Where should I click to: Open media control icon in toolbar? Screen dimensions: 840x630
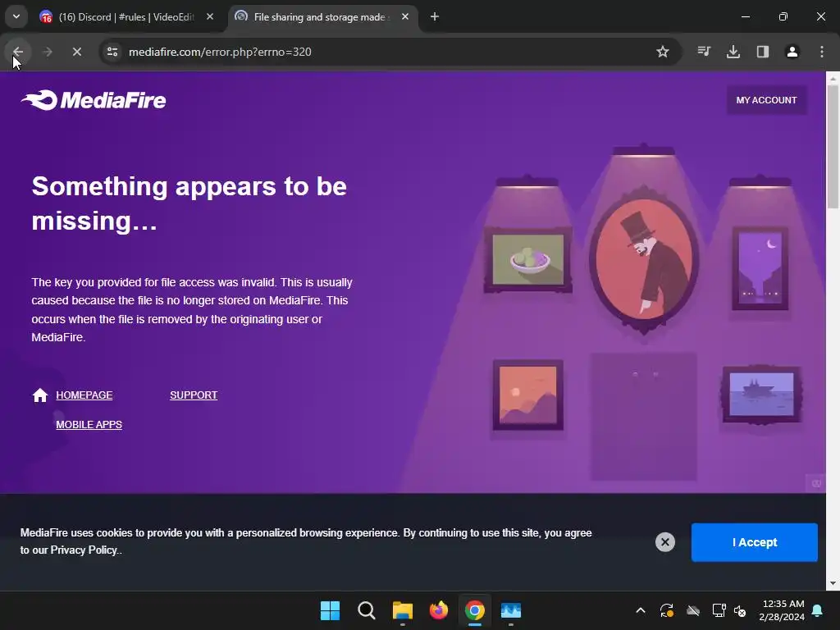(704, 52)
